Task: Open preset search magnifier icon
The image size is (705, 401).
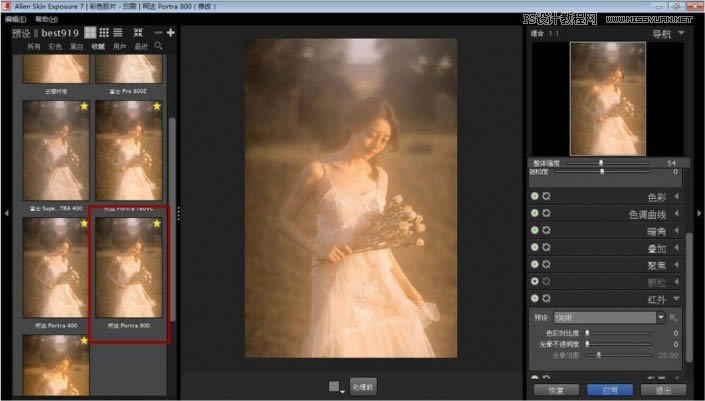Action: [x=158, y=46]
